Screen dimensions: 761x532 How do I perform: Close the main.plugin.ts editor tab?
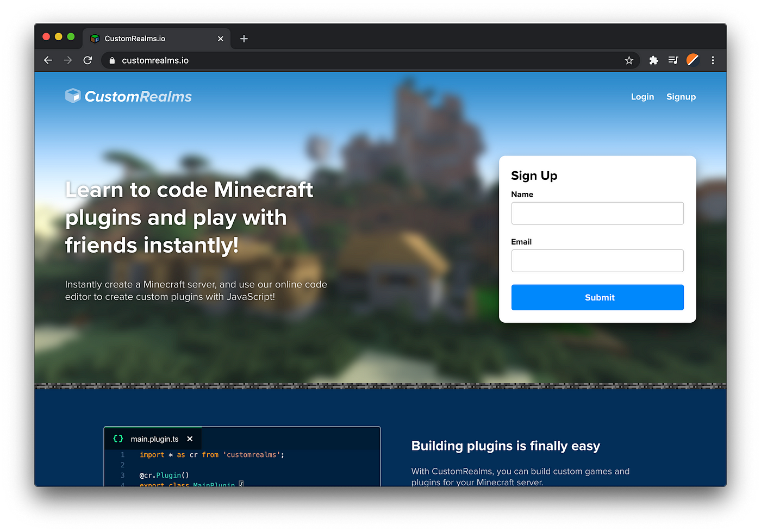pyautogui.click(x=190, y=439)
